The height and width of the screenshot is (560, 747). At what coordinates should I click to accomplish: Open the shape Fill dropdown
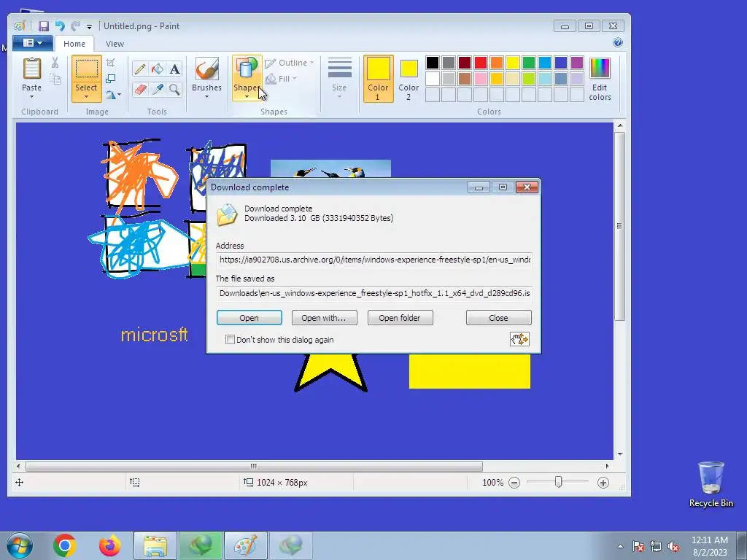[x=281, y=79]
